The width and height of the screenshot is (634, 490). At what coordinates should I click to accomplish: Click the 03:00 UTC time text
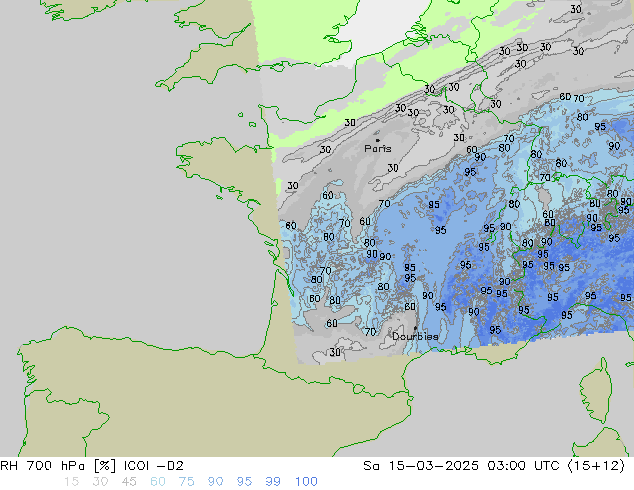click(x=523, y=466)
